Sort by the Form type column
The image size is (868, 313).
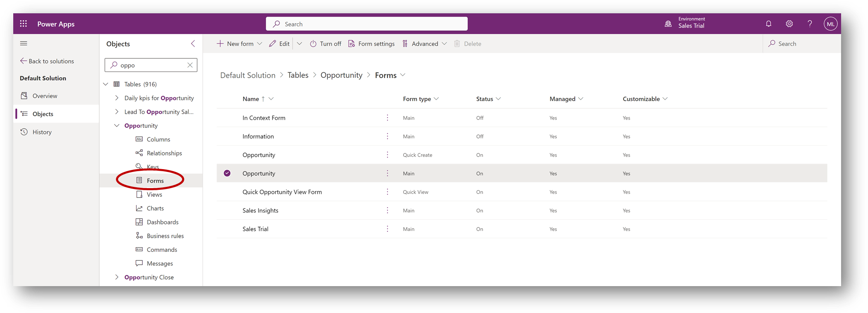(417, 99)
